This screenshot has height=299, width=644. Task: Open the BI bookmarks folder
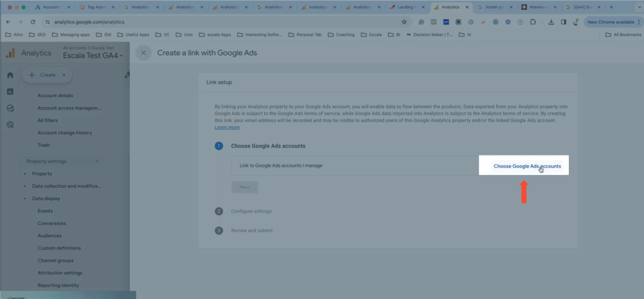click(394, 35)
